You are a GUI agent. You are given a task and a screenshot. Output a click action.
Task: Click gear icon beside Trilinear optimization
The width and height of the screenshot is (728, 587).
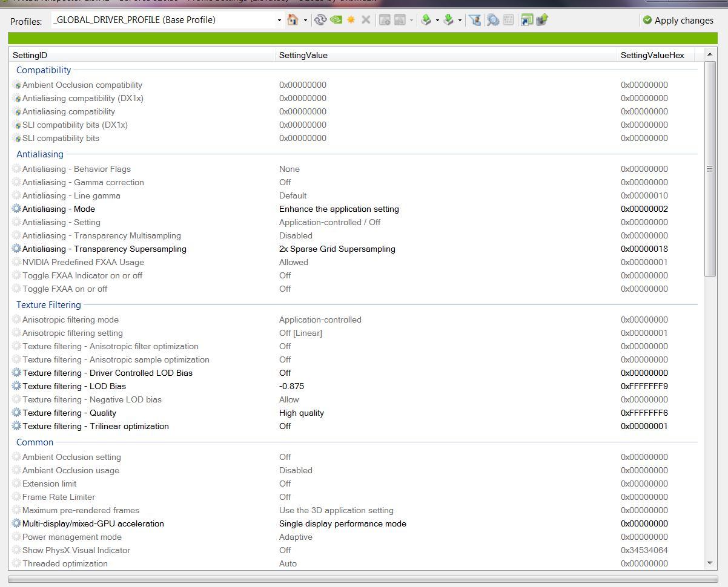pos(16,426)
